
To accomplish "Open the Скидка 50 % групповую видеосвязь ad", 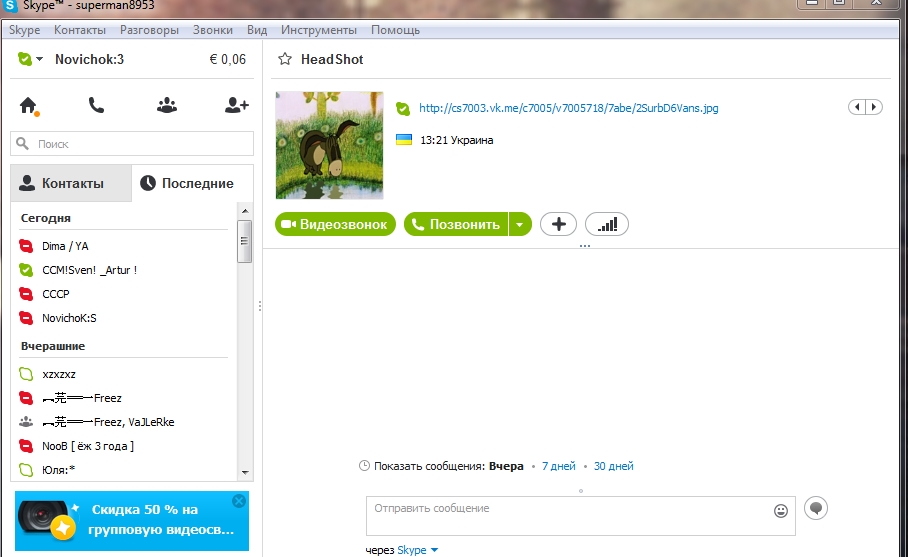I will click(132, 521).
